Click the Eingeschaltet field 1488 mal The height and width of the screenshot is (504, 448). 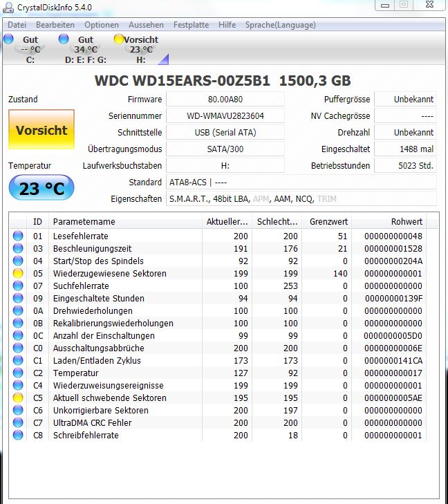click(406, 149)
